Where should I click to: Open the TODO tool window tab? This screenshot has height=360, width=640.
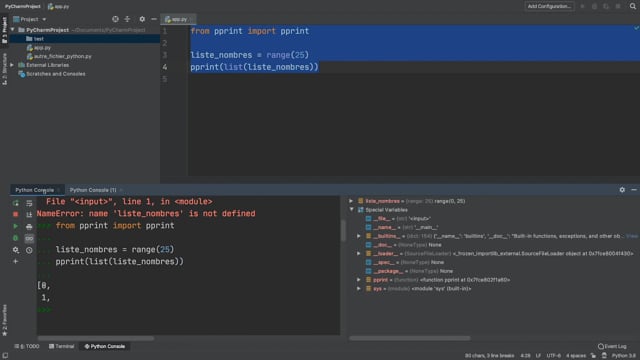[27, 346]
